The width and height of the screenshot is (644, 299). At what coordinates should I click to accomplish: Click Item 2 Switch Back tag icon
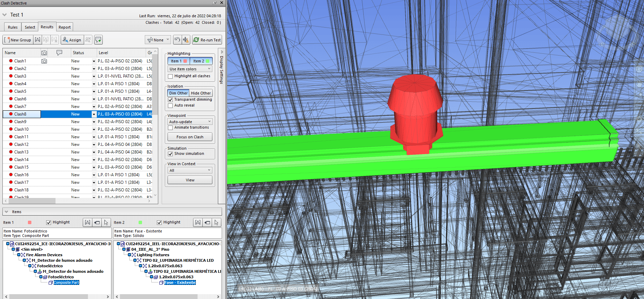pos(207,222)
